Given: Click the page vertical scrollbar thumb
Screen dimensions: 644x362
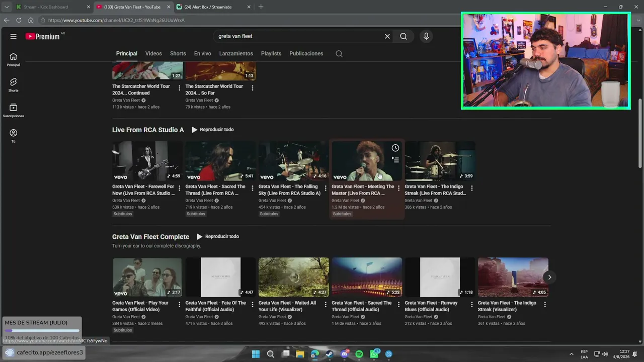Looking at the screenshot, I should tap(640, 133).
